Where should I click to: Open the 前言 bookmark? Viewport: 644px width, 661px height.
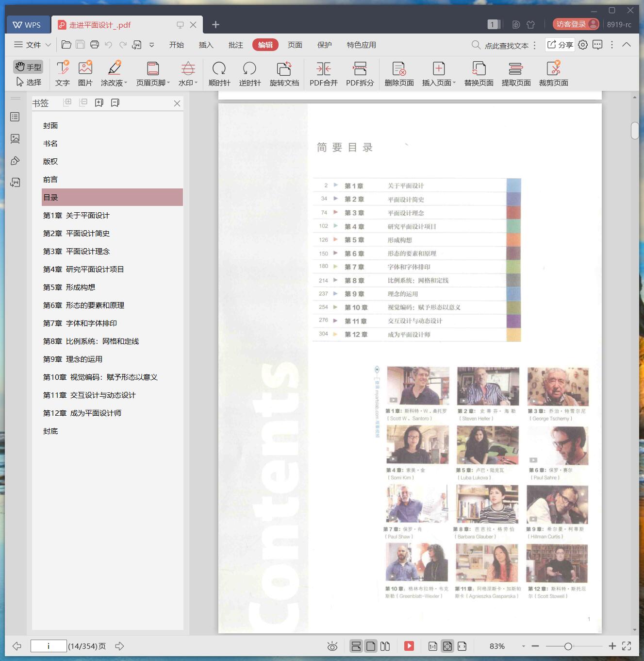(50, 179)
